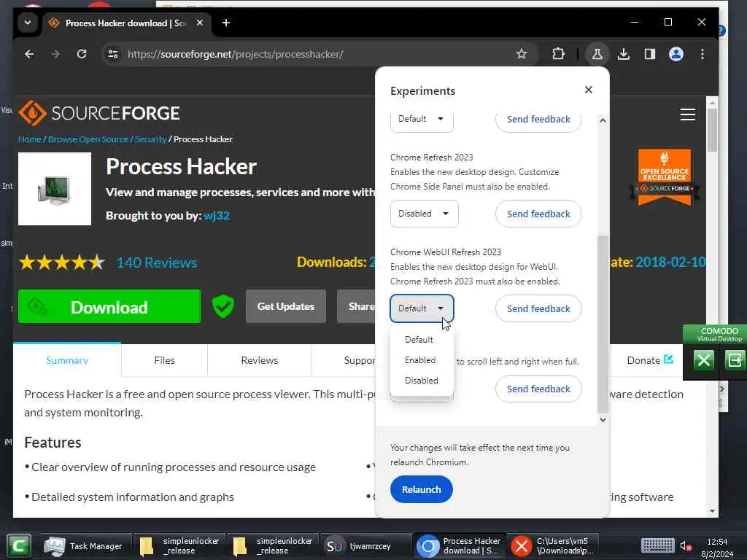Image resolution: width=747 pixels, height=560 pixels.
Task: Open the wj32 author link
Action: (x=217, y=216)
